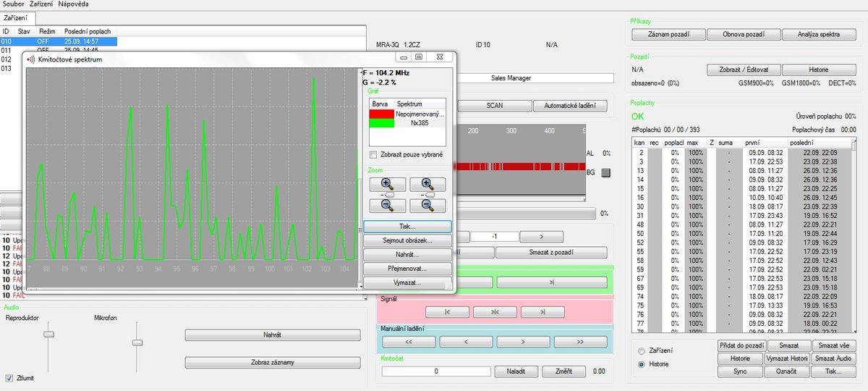This screenshot has width=868, height=391.
Task: Click the gray BG indicator square
Action: coord(606,172)
